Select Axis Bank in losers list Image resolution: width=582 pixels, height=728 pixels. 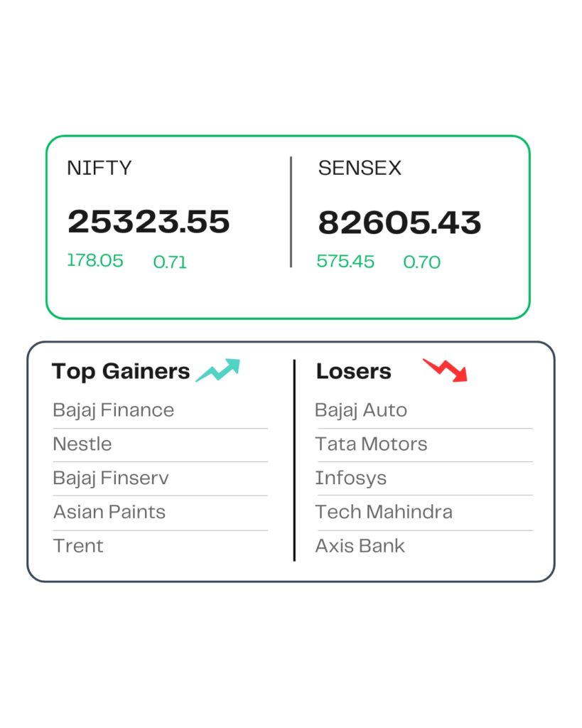click(360, 546)
